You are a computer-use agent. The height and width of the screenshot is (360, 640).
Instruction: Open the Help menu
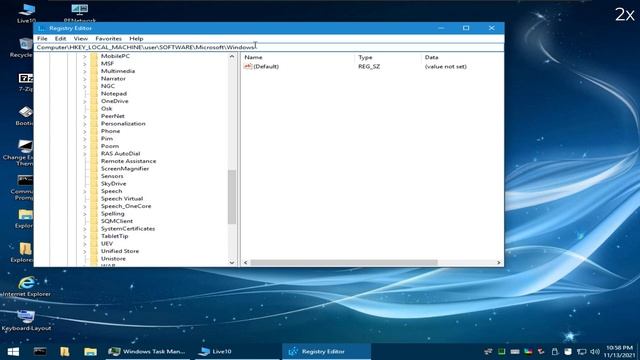[x=136, y=38]
